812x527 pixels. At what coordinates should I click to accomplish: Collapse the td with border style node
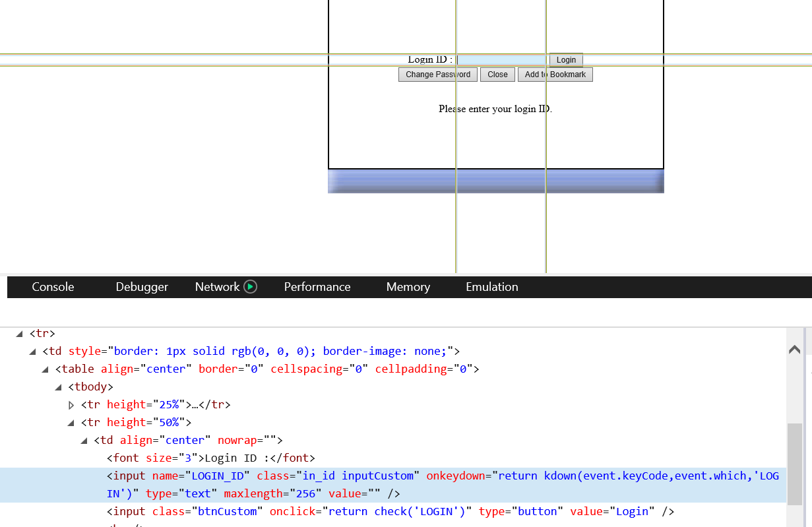point(32,352)
